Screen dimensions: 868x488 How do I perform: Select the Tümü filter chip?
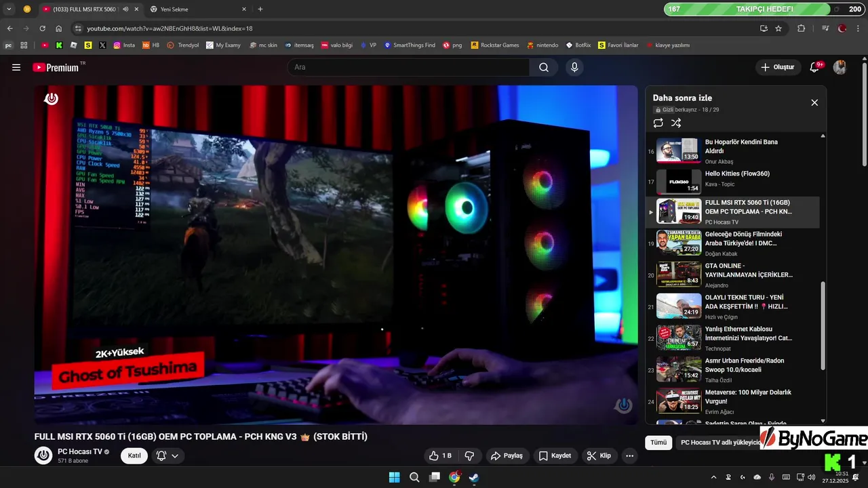coord(658,443)
